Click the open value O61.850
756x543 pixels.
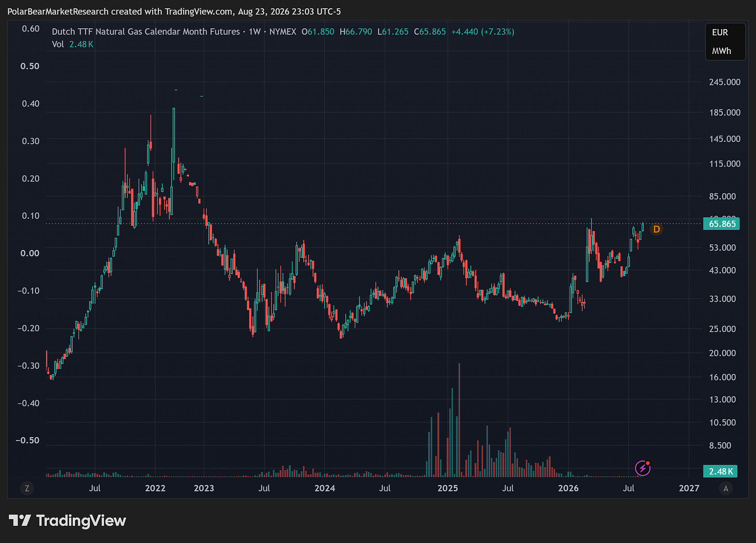point(318,32)
